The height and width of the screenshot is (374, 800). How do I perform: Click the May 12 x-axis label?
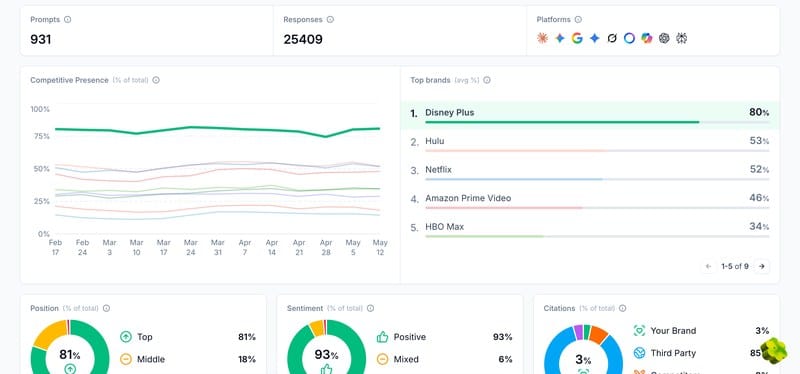coord(380,247)
